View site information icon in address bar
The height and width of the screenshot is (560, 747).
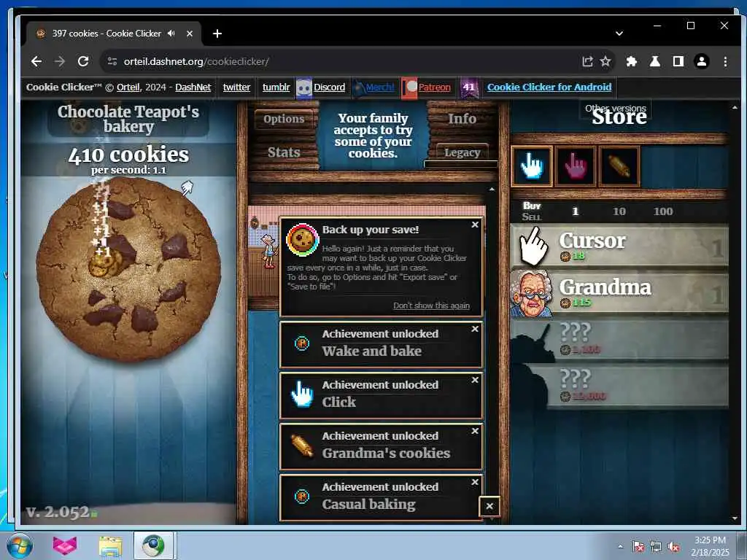pos(112,61)
